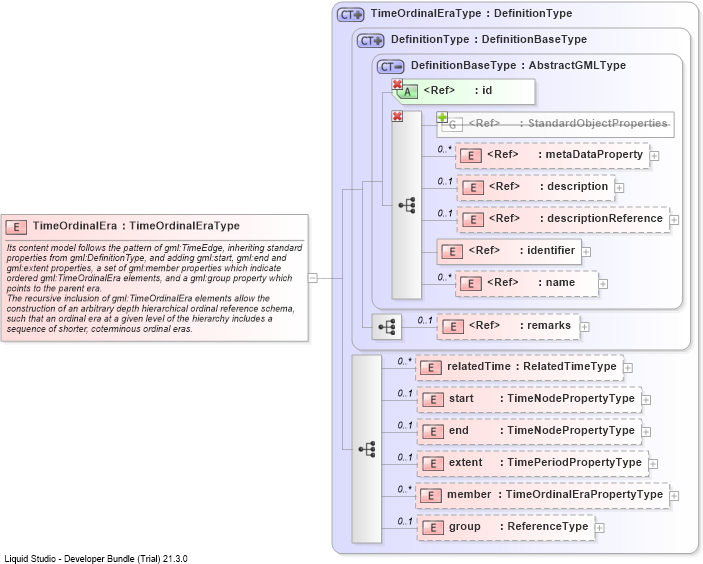This screenshot has height=564, width=703.
Task: Click the E icon of group element
Action: [x=433, y=528]
